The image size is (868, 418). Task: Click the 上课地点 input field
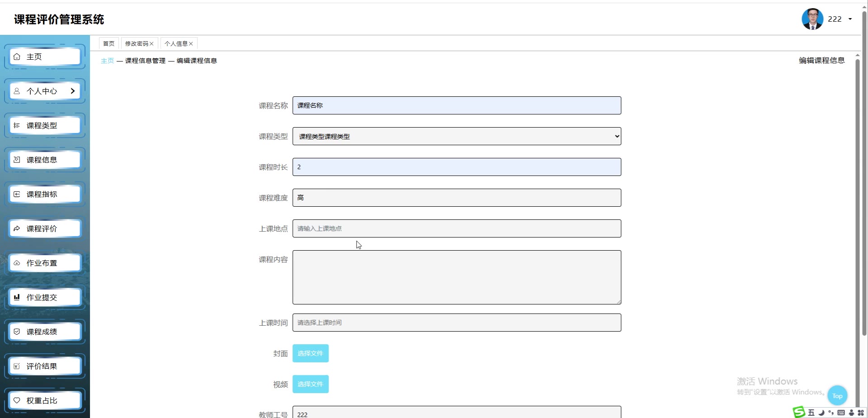click(x=457, y=228)
